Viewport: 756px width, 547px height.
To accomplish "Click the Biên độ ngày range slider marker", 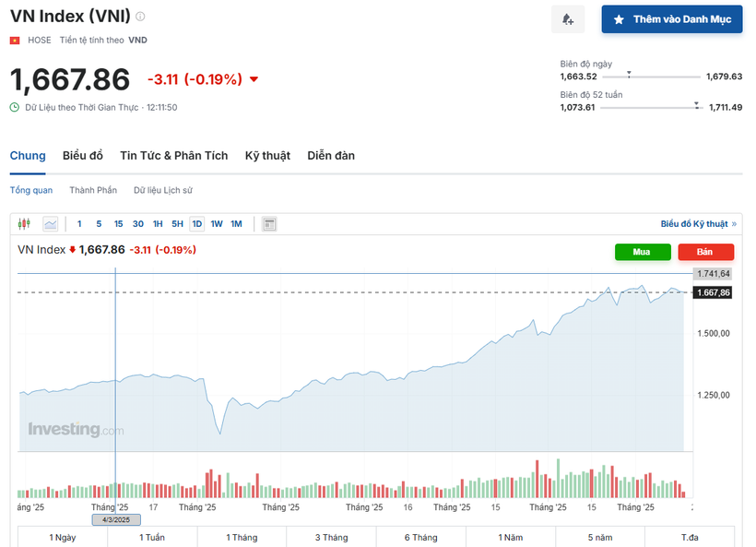I will (x=629, y=75).
